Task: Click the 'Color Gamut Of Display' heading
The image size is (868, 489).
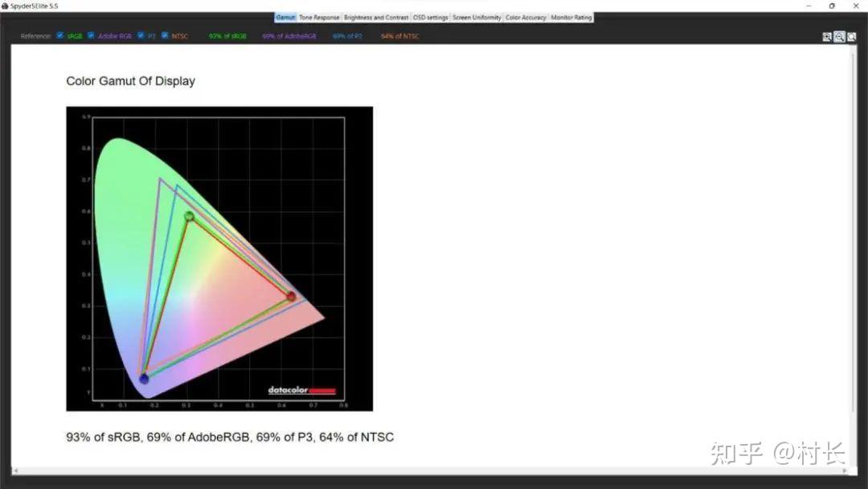Action: (x=131, y=81)
